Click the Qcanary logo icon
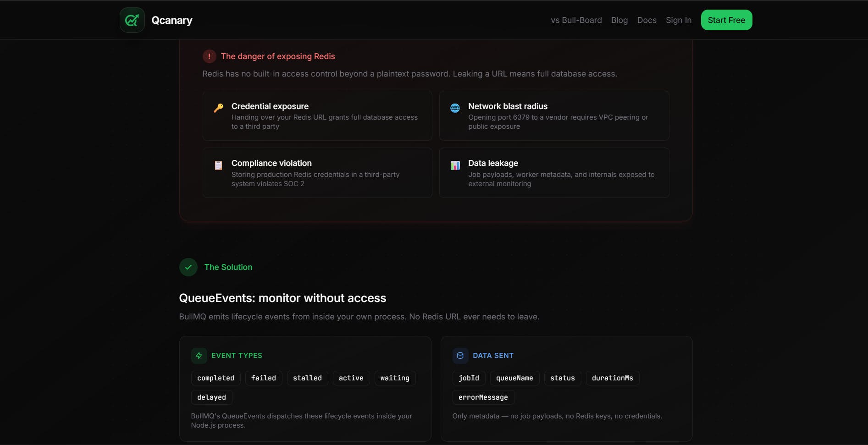 coord(132,20)
